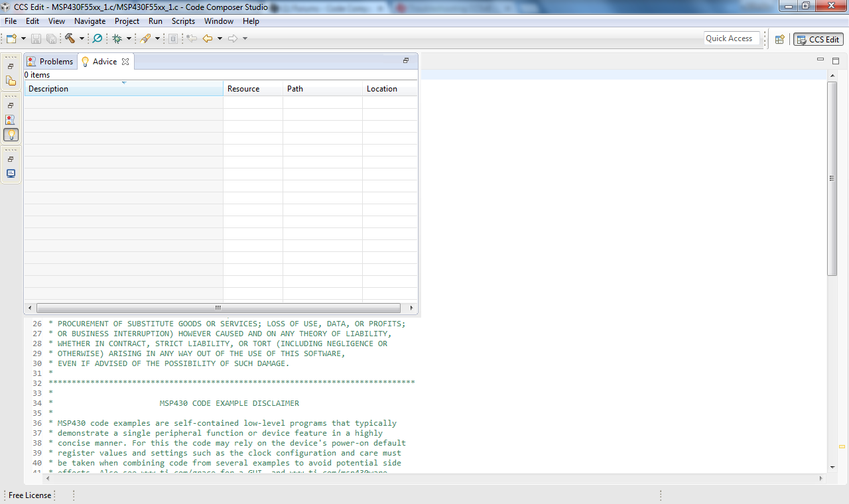Open the Help menu
Image resolution: width=849 pixels, height=504 pixels.
[x=251, y=21]
